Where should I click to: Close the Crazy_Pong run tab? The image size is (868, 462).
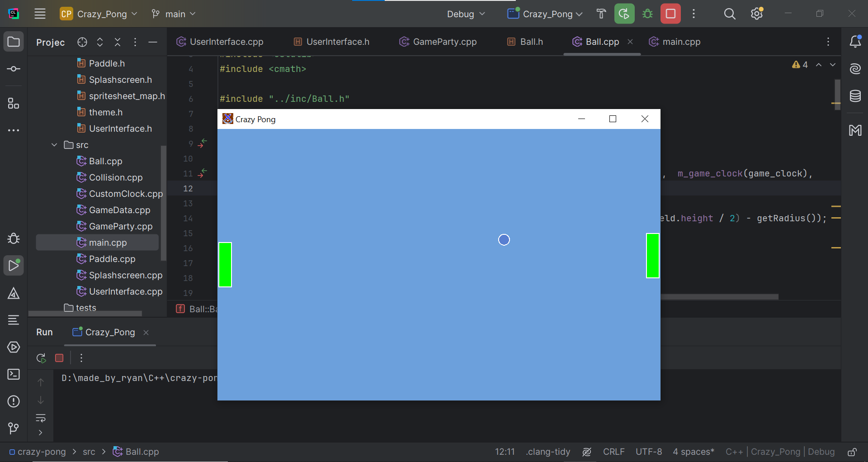(x=146, y=333)
